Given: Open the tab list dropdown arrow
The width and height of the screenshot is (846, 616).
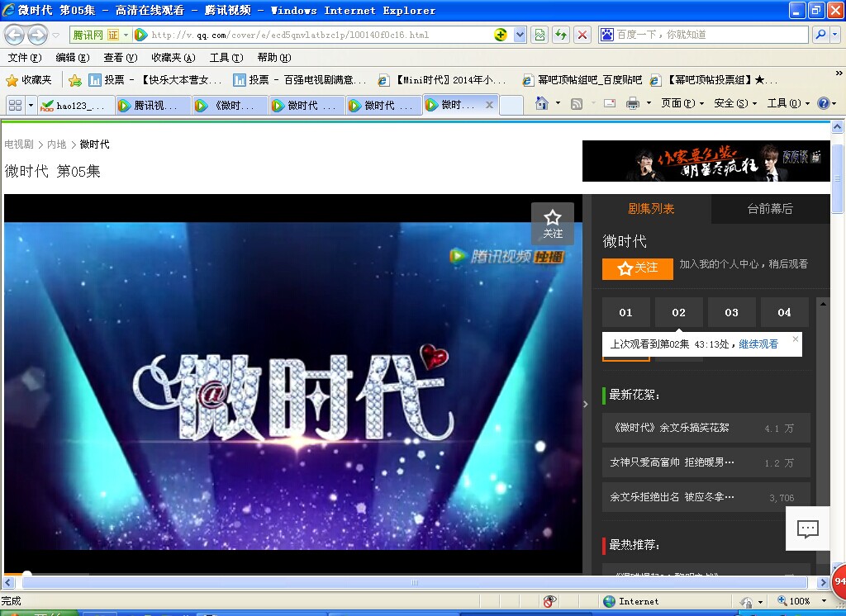Looking at the screenshot, I should click(31, 105).
